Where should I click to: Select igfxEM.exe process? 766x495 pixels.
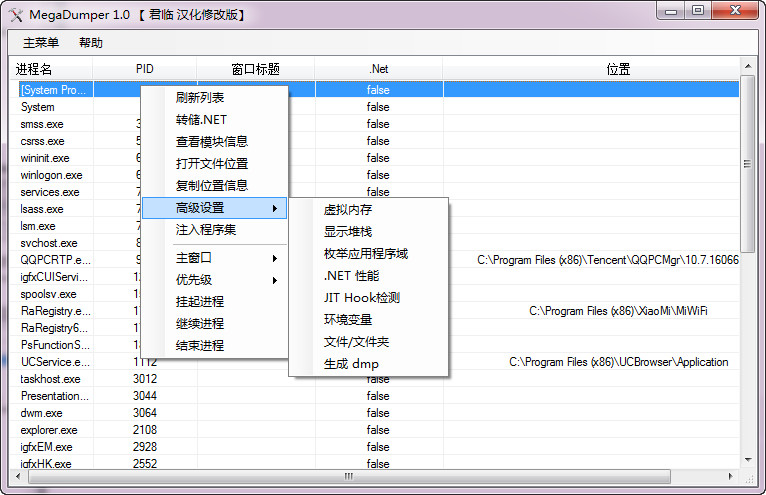(x=46, y=447)
